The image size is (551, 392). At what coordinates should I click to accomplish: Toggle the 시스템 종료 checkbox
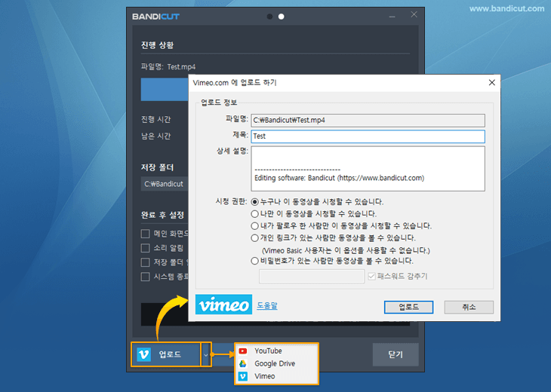pyautogui.click(x=145, y=277)
